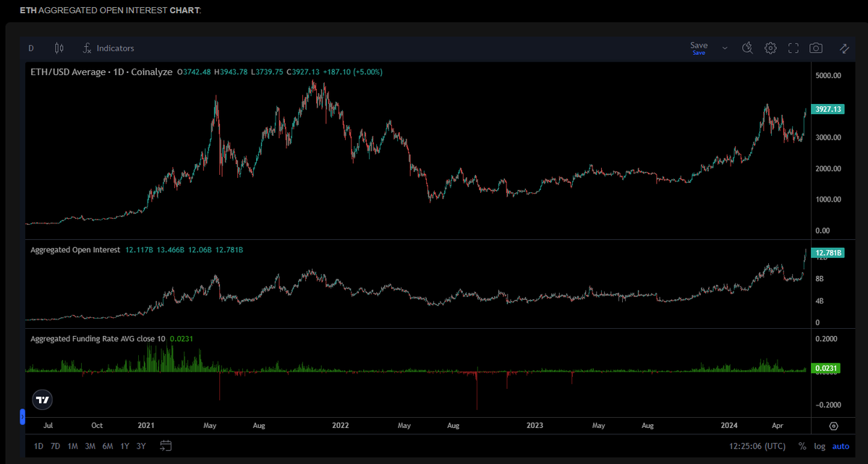Click the closing price C3927.13 value
The image size is (868, 464).
click(304, 72)
